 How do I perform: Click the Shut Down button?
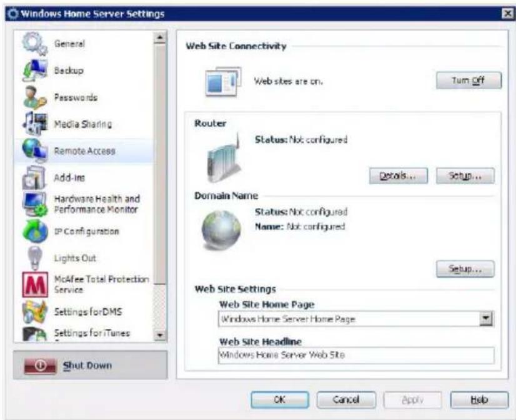click(90, 365)
